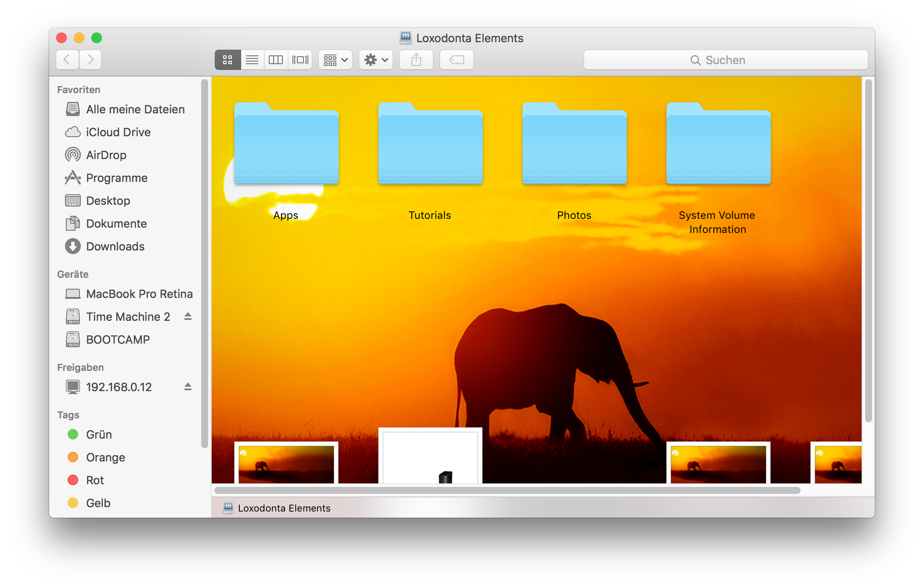Open the arrange items dropdown
This screenshot has width=924, height=588.
point(336,60)
